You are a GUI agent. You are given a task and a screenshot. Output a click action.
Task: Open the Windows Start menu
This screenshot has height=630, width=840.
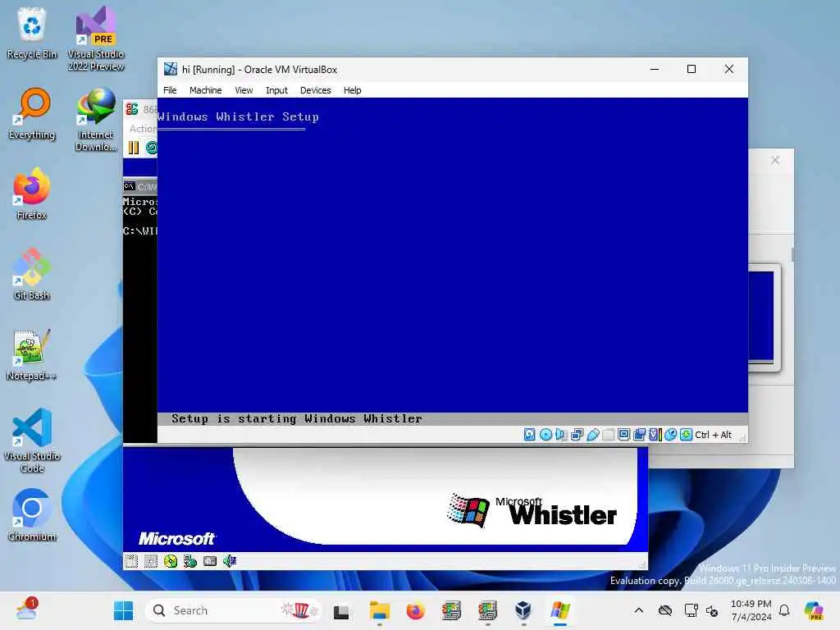point(123,610)
